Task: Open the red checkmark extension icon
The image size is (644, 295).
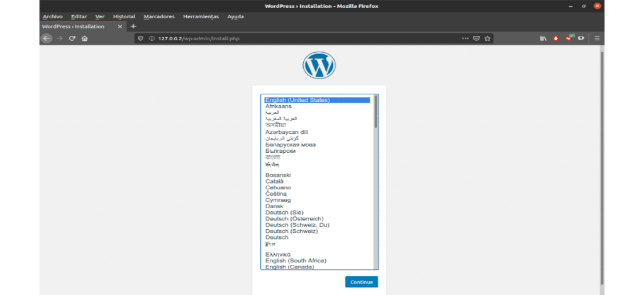Action: tap(569, 38)
